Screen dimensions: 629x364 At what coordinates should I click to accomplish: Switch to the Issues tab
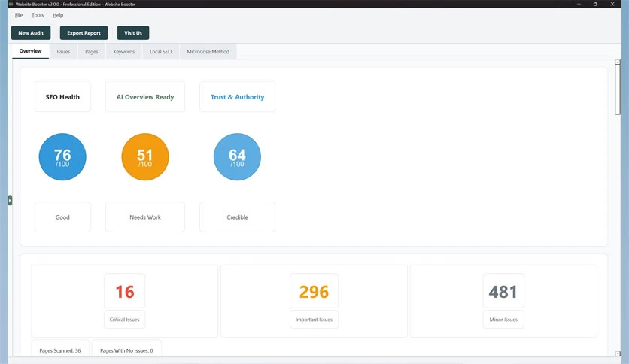(x=63, y=52)
